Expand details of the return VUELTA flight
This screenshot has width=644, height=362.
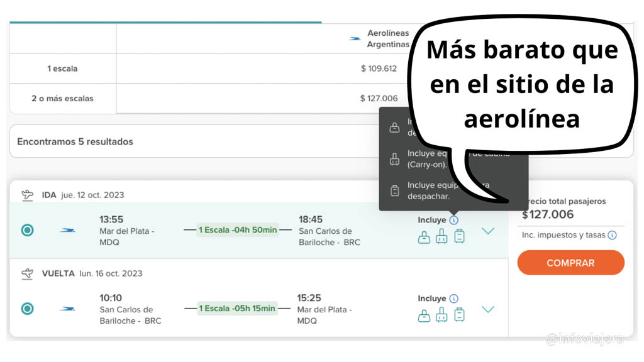click(x=487, y=309)
